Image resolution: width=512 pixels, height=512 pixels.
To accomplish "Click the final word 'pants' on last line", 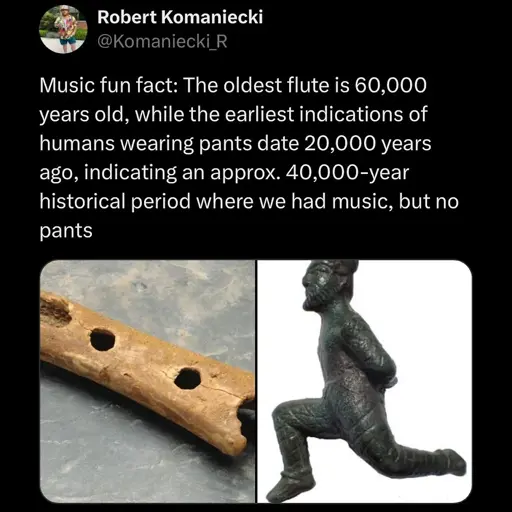I will pos(66,231).
